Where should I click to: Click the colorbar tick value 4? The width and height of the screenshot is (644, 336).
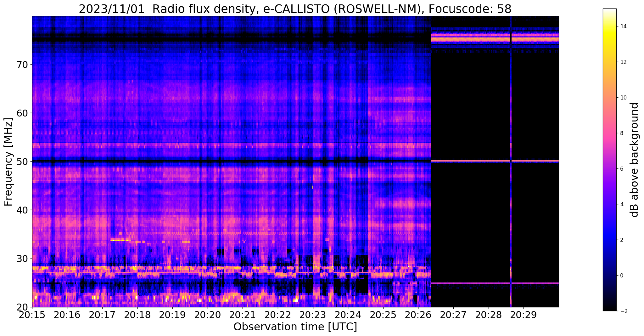[x=622, y=204]
